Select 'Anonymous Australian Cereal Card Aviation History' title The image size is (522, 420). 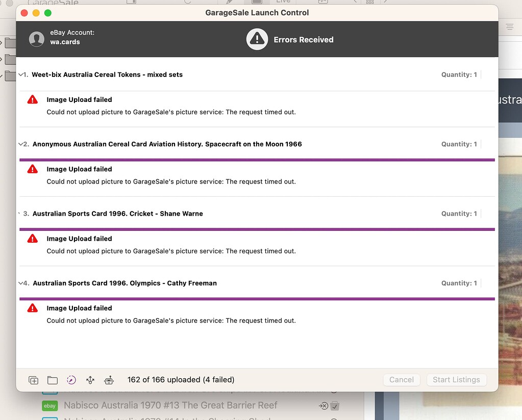(167, 144)
